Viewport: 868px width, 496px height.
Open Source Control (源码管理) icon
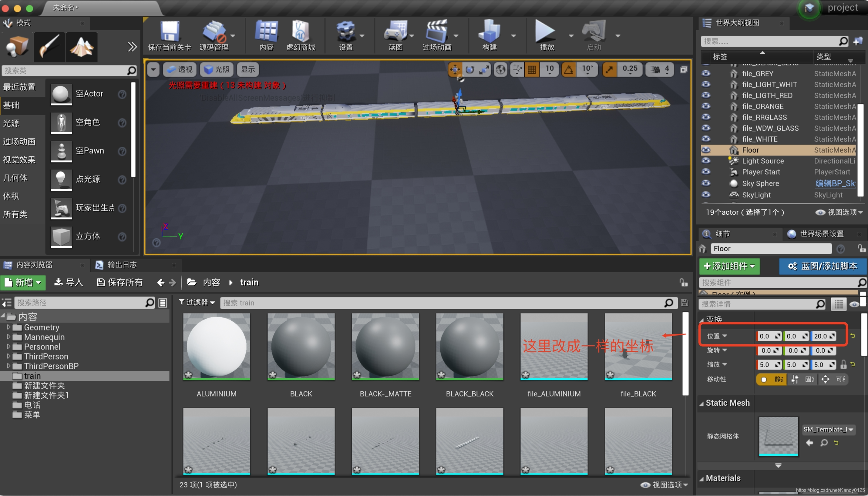[x=214, y=35]
